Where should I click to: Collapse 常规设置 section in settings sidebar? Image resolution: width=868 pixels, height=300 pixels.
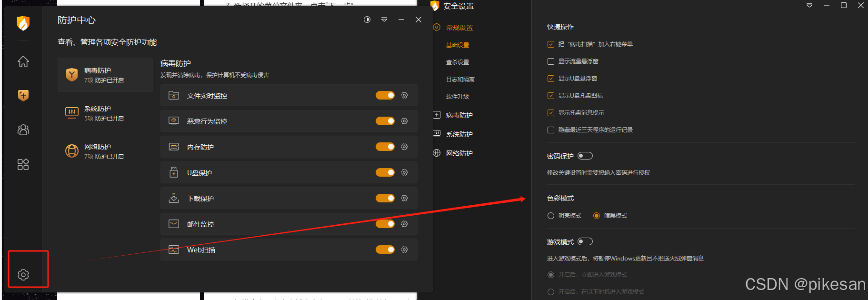coord(459,28)
